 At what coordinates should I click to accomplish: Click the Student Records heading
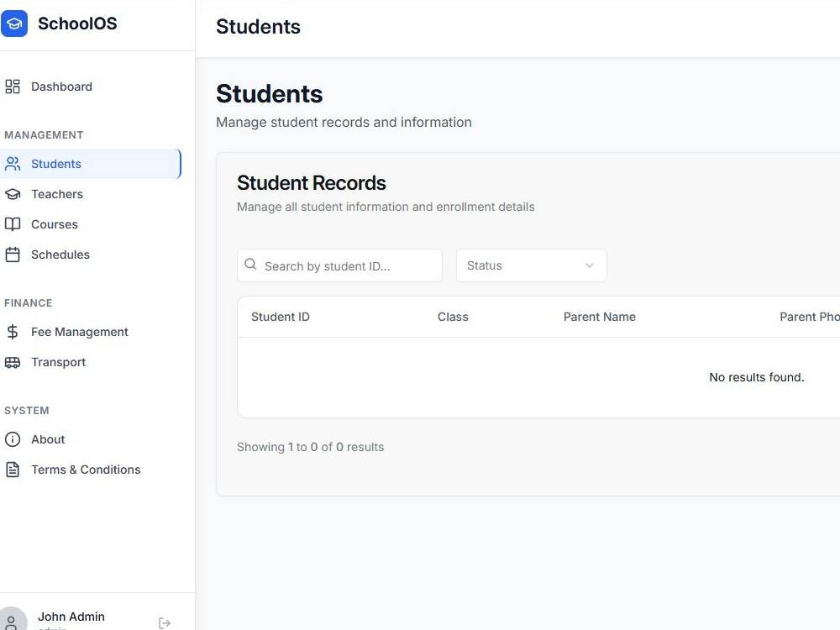312,182
